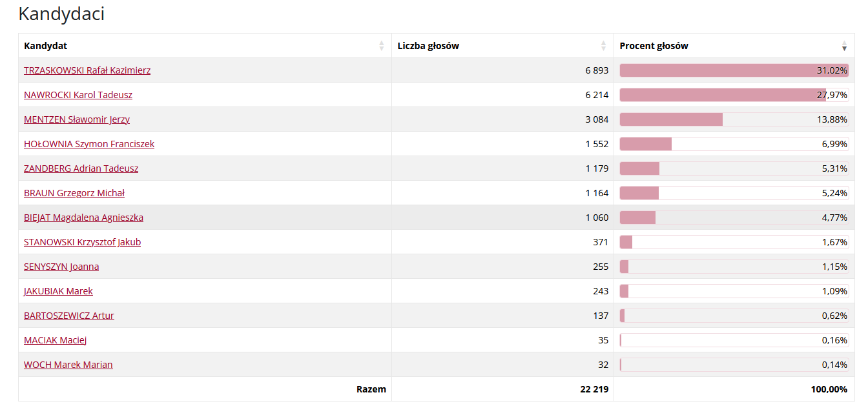Open MENTZEN Sławomir Jerzy candidate page
Image resolution: width=868 pixels, height=406 pixels.
click(x=77, y=119)
